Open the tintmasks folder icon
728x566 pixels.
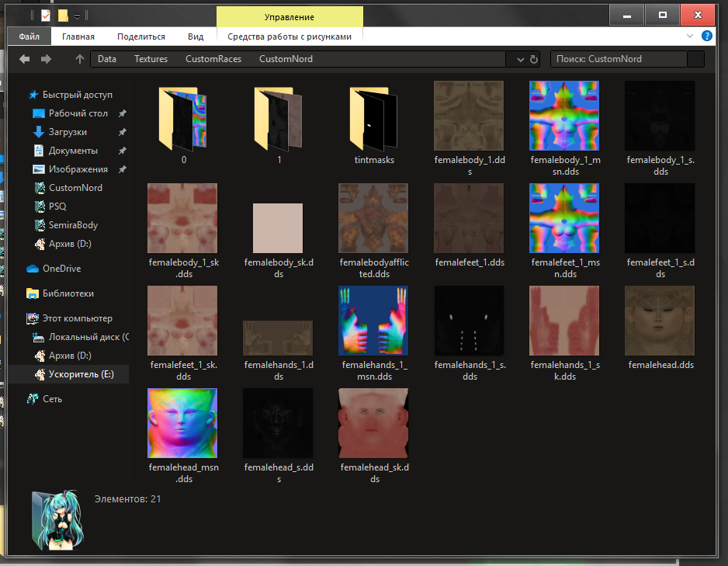click(x=373, y=117)
